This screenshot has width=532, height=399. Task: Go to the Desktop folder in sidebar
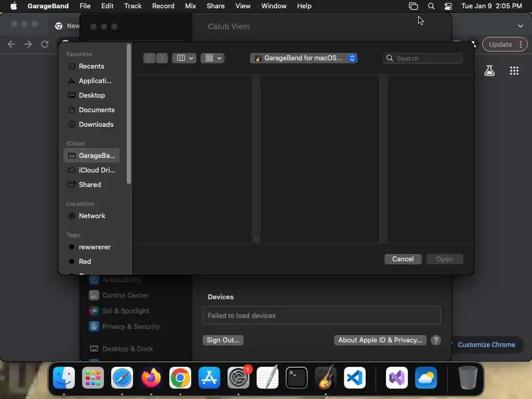(x=91, y=96)
